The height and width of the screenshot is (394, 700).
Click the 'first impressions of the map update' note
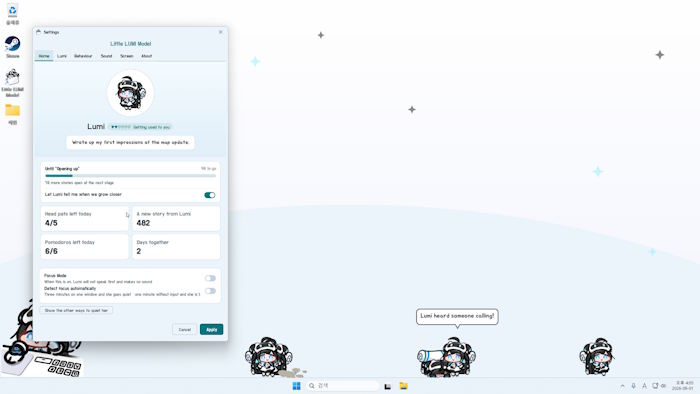click(130, 142)
